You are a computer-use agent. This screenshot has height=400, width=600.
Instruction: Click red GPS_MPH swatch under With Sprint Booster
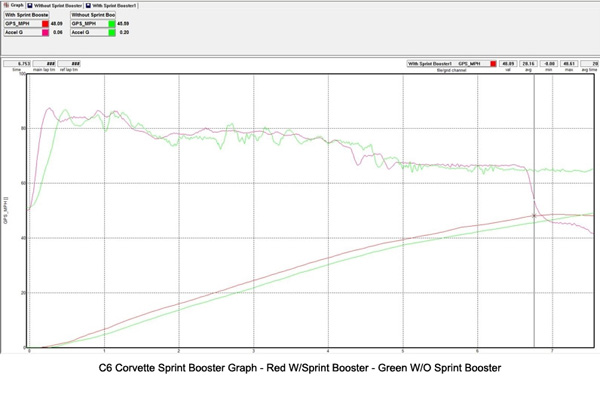(x=44, y=23)
